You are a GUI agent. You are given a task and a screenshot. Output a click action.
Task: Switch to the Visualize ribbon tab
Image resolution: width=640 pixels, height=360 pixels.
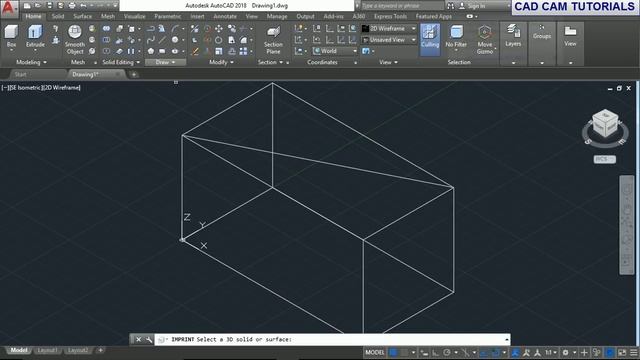coord(134,16)
